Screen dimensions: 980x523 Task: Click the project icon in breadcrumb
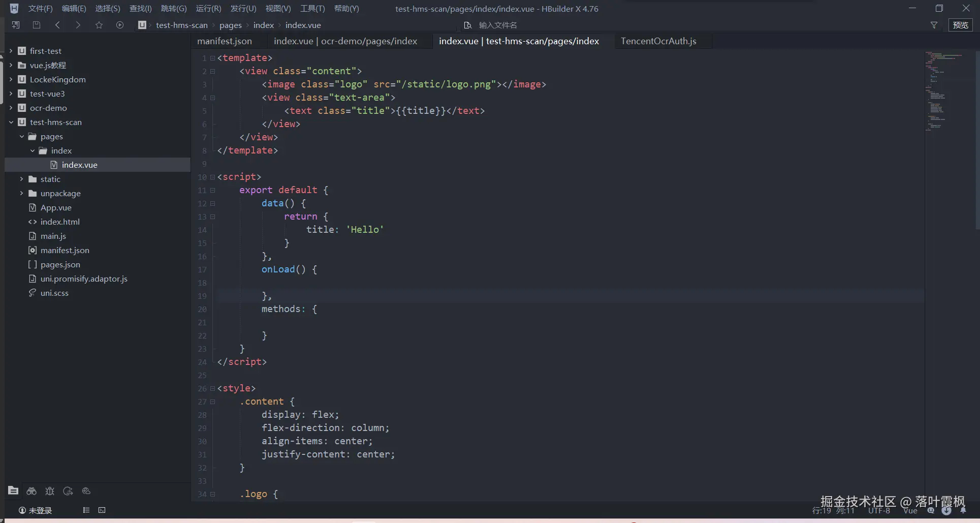(142, 25)
